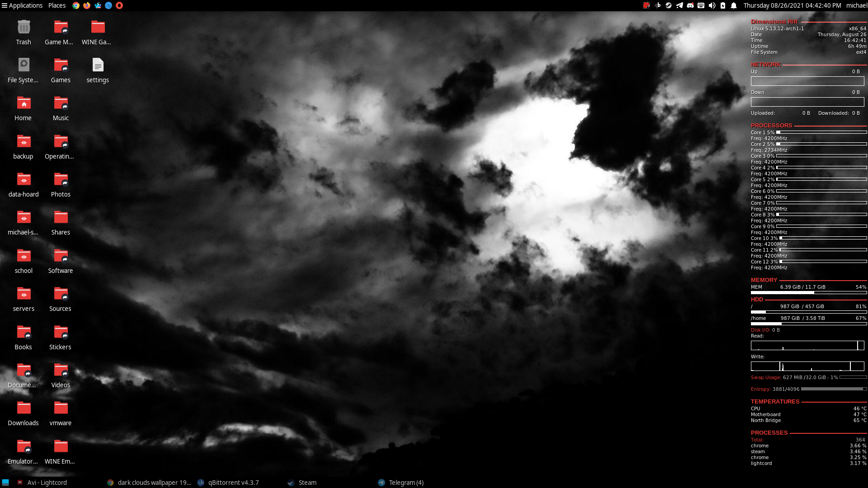Switch to Avi - Lightcord window
The image size is (868, 488).
[47, 483]
